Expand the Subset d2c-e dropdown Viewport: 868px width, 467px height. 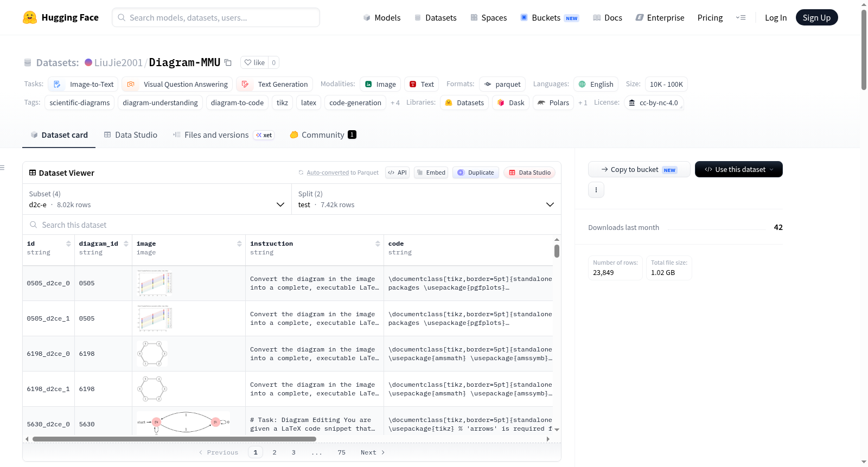pos(157,199)
